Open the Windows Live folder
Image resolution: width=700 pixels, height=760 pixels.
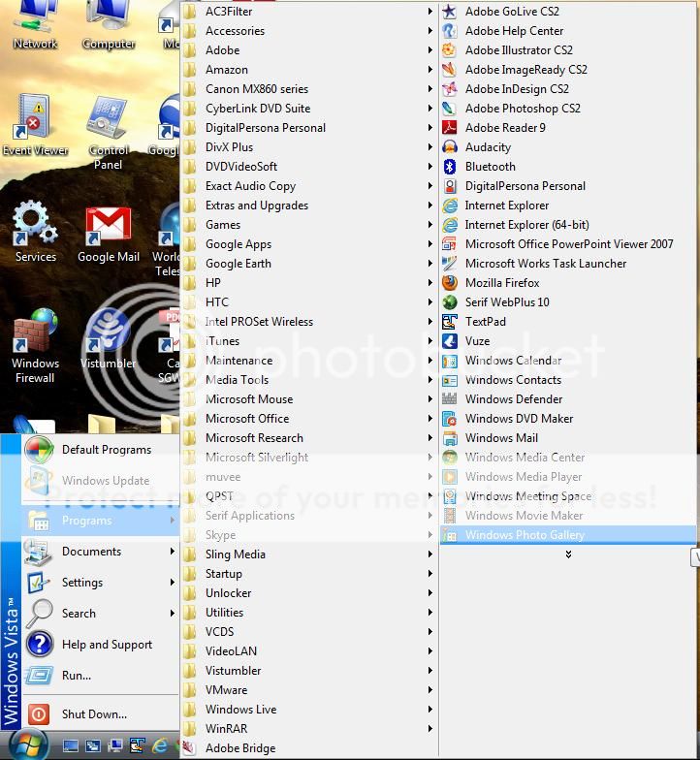pyautogui.click(x=309, y=710)
